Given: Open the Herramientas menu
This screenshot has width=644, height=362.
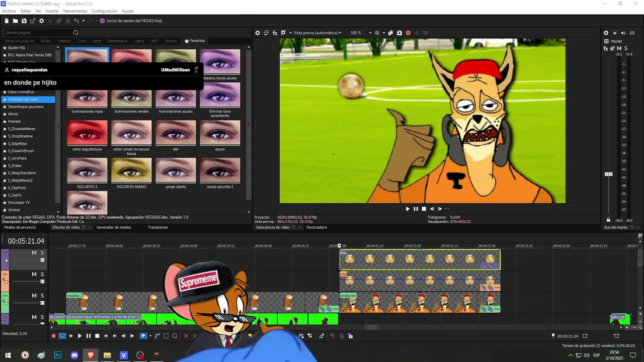Looking at the screenshot, I should (75, 11).
